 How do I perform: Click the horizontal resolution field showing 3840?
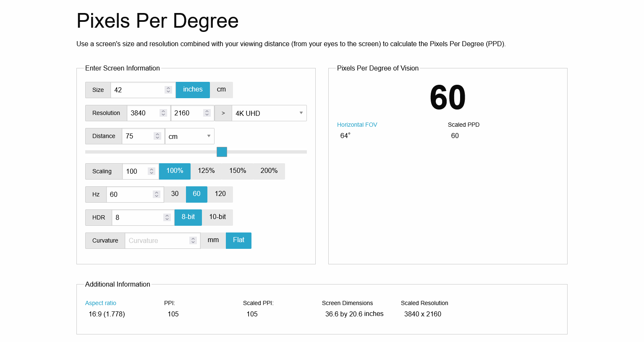click(x=149, y=113)
